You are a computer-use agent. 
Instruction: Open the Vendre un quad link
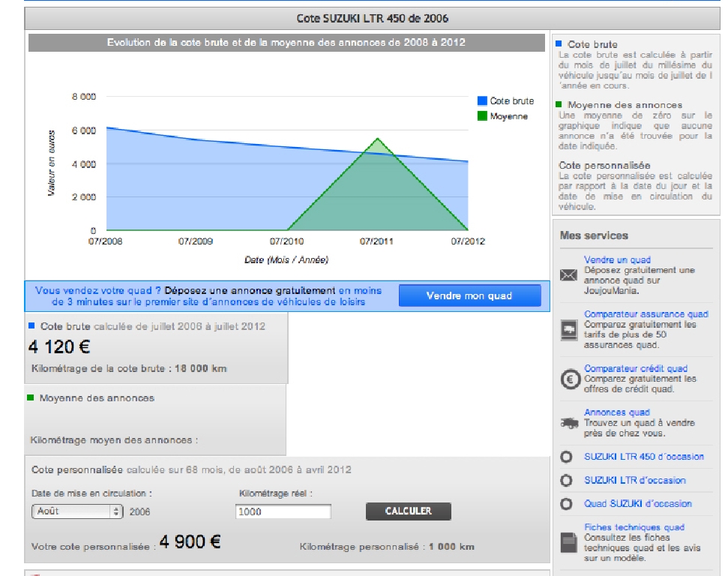pos(617,260)
